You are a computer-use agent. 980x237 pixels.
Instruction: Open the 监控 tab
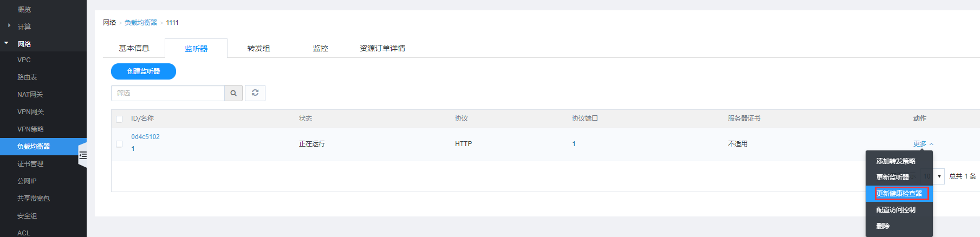click(x=320, y=48)
